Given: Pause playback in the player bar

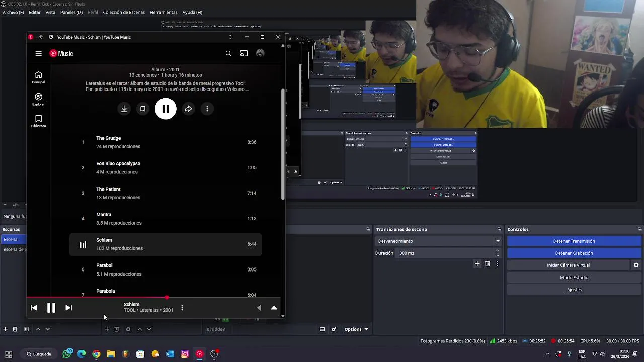Looking at the screenshot, I should tap(51, 308).
